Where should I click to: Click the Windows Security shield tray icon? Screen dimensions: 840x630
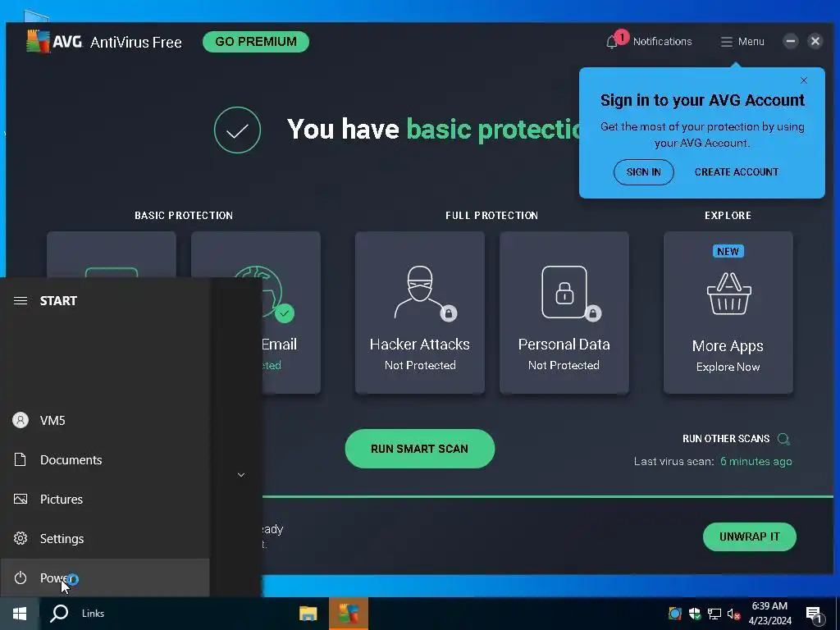click(695, 614)
